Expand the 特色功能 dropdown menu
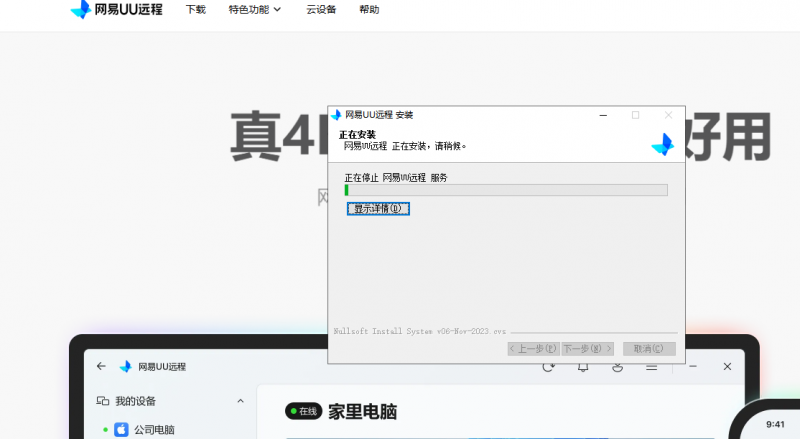 pyautogui.click(x=255, y=10)
